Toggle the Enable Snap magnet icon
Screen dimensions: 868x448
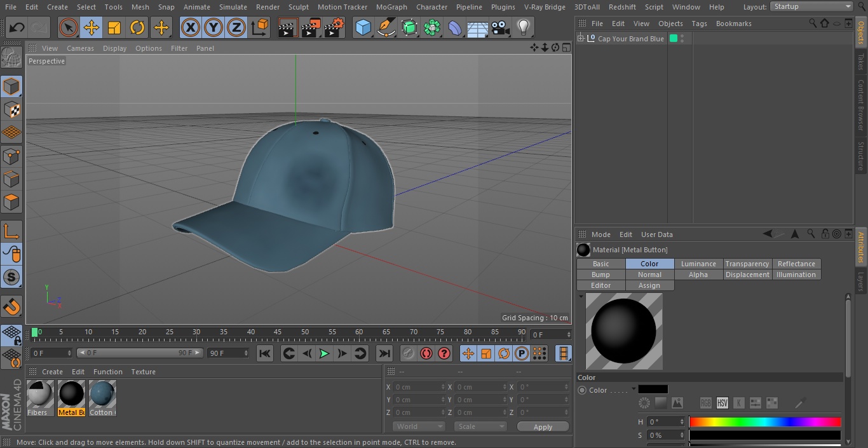coord(11,306)
